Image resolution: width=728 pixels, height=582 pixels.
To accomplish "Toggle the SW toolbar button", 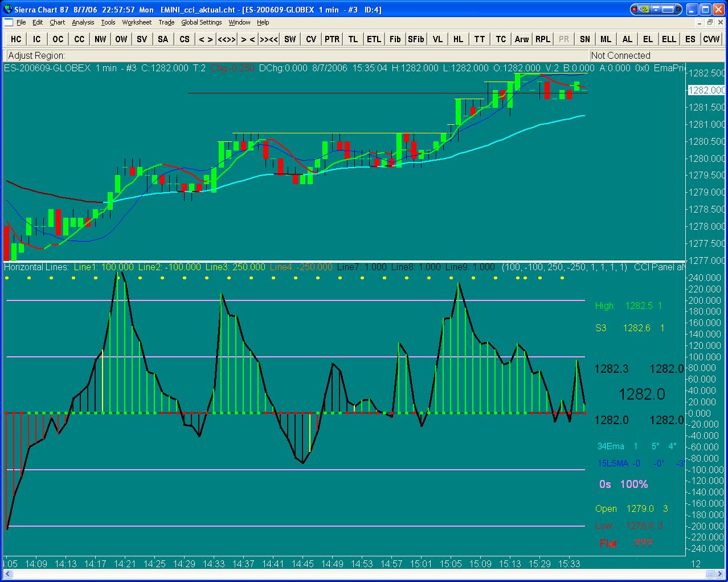I will pyautogui.click(x=290, y=39).
